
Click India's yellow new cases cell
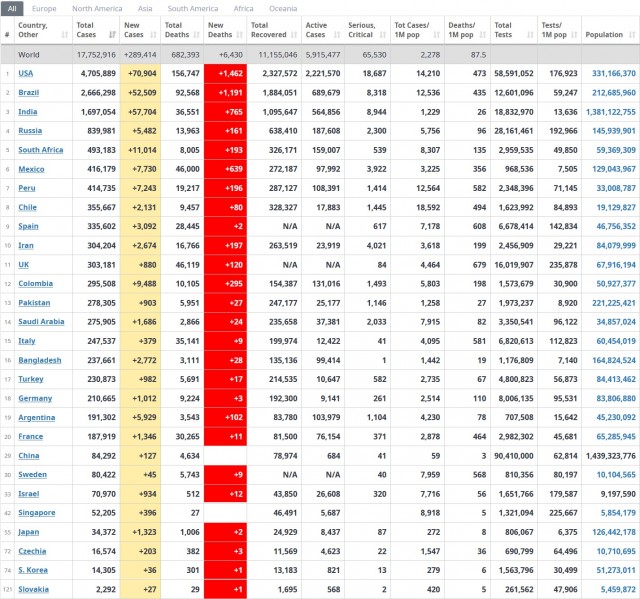(x=140, y=112)
